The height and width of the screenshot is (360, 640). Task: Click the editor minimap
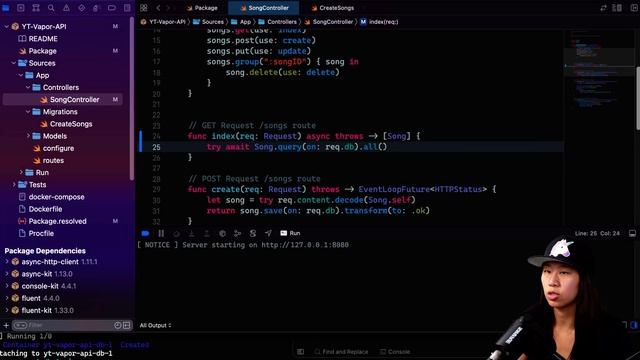(x=599, y=69)
